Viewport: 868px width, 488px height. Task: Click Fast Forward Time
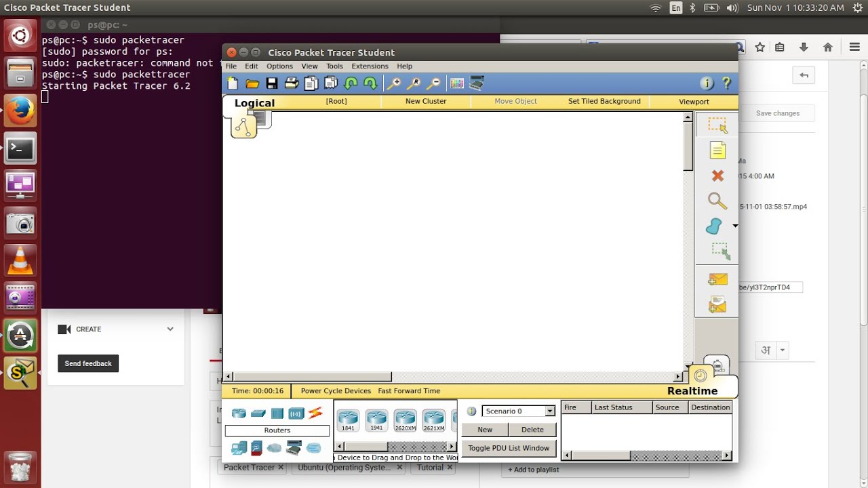409,391
